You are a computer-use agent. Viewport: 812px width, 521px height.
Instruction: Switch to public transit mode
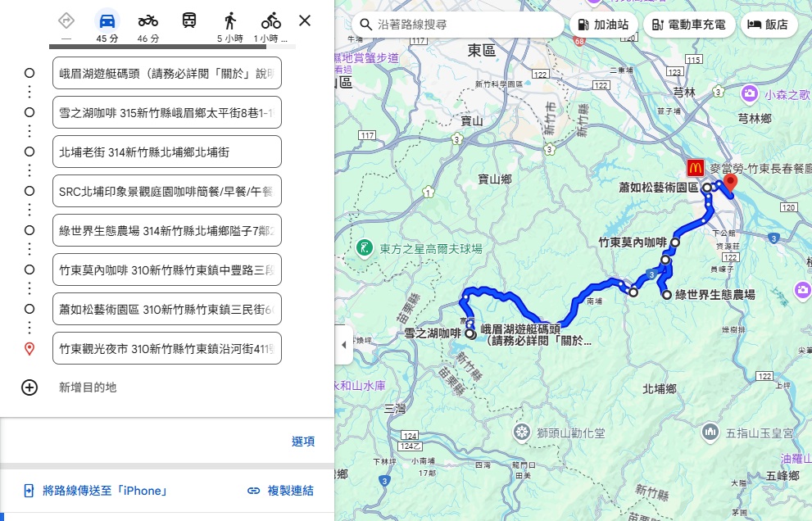pos(189,20)
